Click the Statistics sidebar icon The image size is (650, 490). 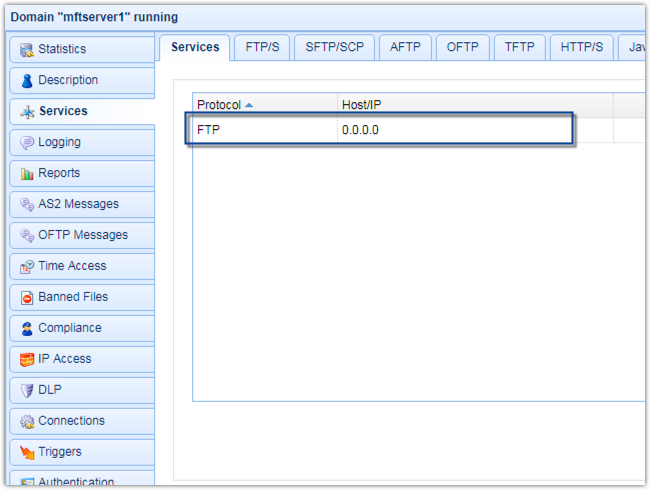tap(27, 50)
